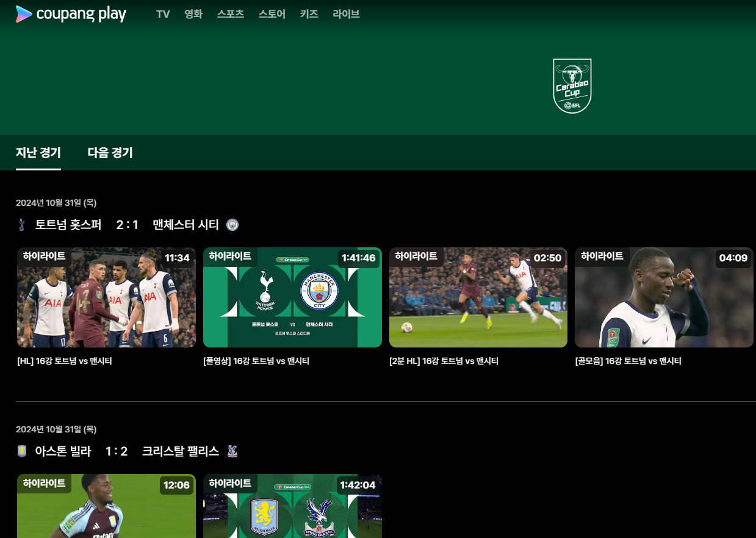756x538 pixels.
Task: Play the 1:41:46 full match thumbnail
Action: pos(292,297)
